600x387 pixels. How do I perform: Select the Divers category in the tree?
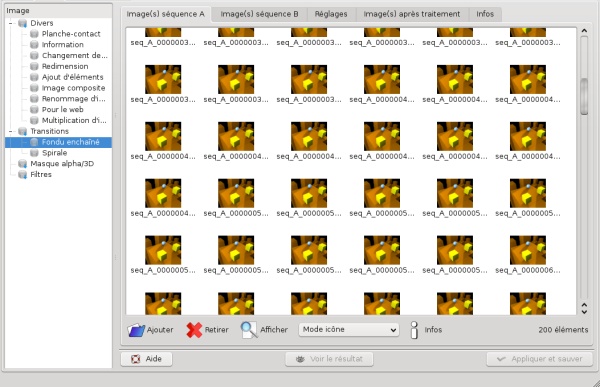point(42,23)
